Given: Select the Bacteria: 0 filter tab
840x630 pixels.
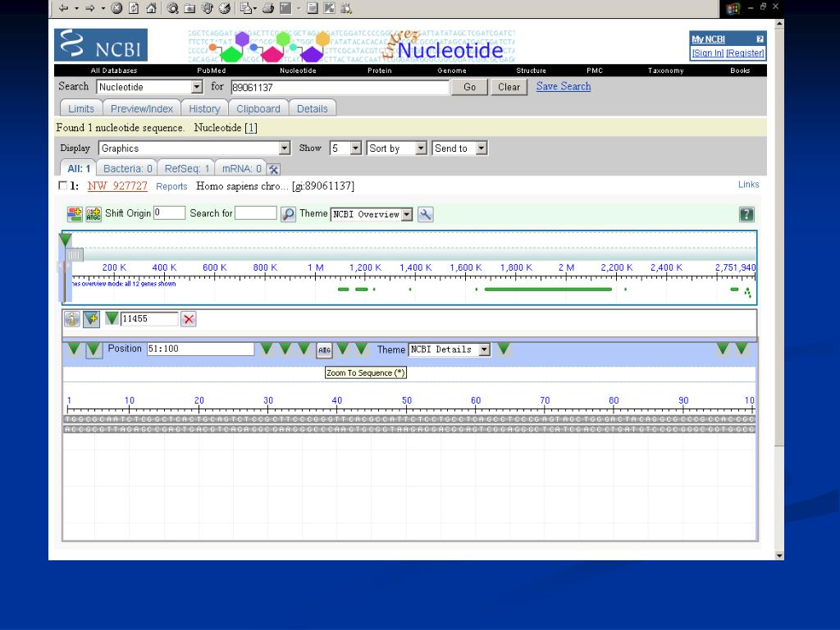Looking at the screenshot, I should click(x=127, y=168).
